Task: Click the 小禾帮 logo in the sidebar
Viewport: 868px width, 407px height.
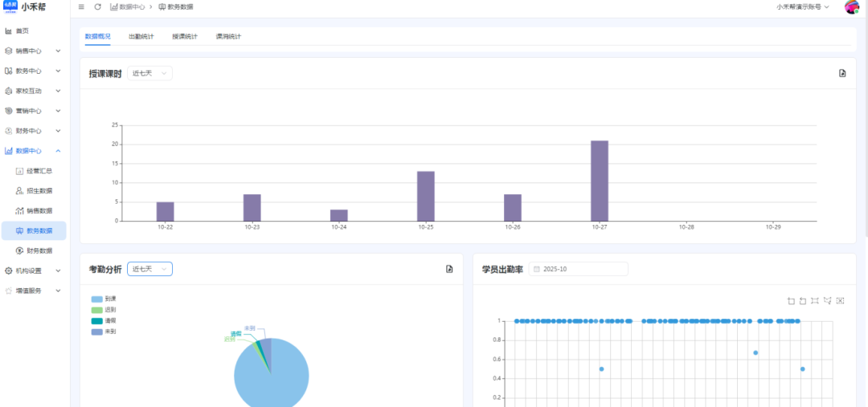Action: tap(24, 6)
